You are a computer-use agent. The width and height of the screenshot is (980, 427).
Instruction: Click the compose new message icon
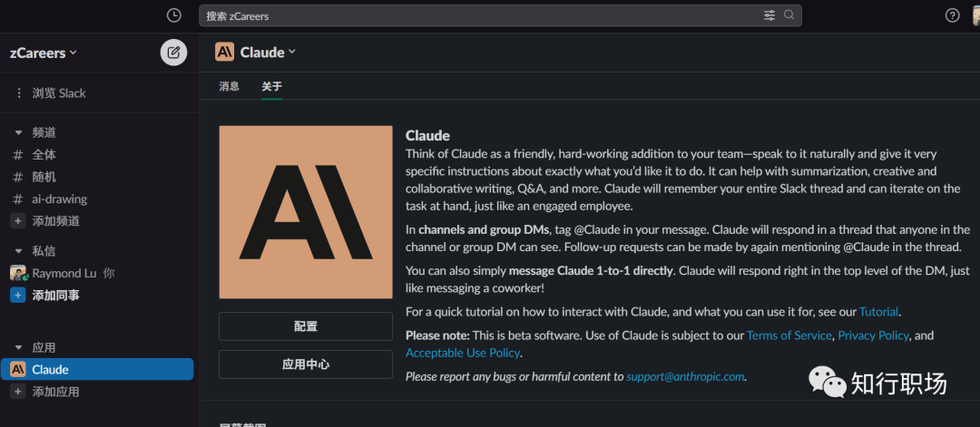click(x=173, y=53)
